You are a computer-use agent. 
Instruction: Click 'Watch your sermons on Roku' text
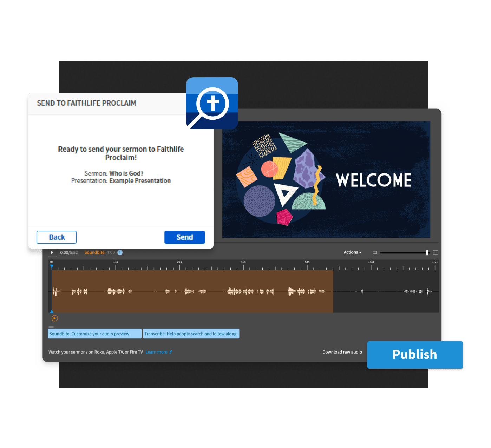point(96,352)
